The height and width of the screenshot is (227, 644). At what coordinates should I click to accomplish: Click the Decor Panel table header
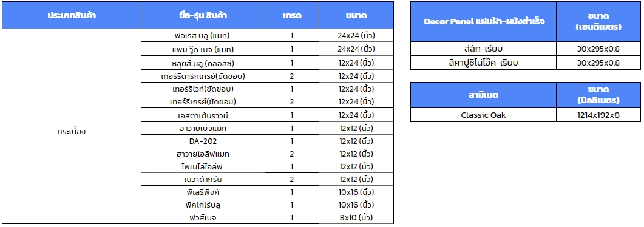tap(484, 21)
